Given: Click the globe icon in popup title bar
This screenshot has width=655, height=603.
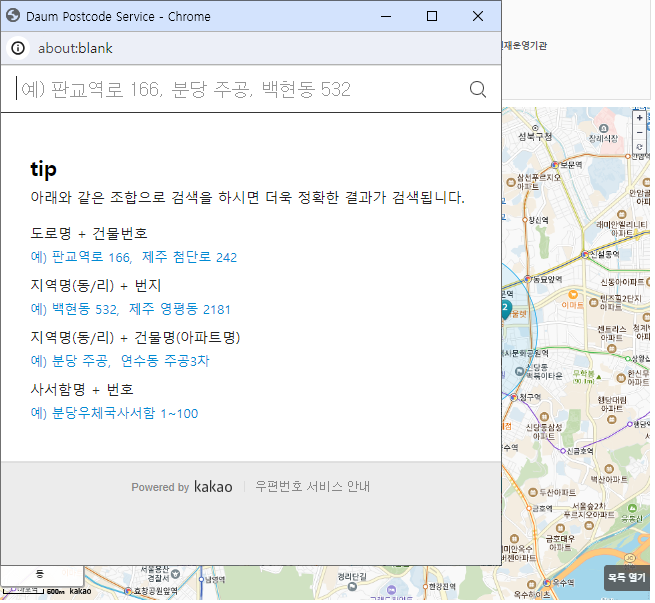Looking at the screenshot, I should pyautogui.click(x=13, y=15).
